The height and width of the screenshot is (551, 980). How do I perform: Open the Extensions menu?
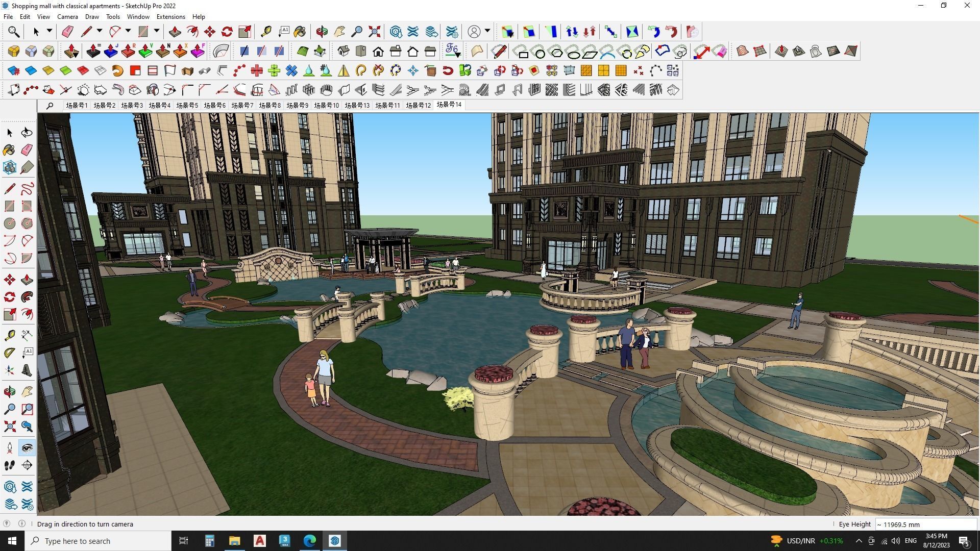(x=170, y=17)
